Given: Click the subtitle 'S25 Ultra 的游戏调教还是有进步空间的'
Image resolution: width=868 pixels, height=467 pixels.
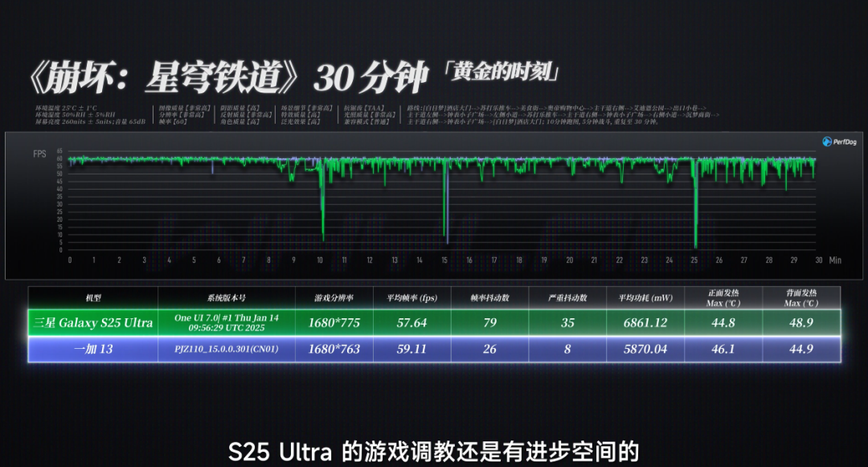Looking at the screenshot, I should point(434,452).
